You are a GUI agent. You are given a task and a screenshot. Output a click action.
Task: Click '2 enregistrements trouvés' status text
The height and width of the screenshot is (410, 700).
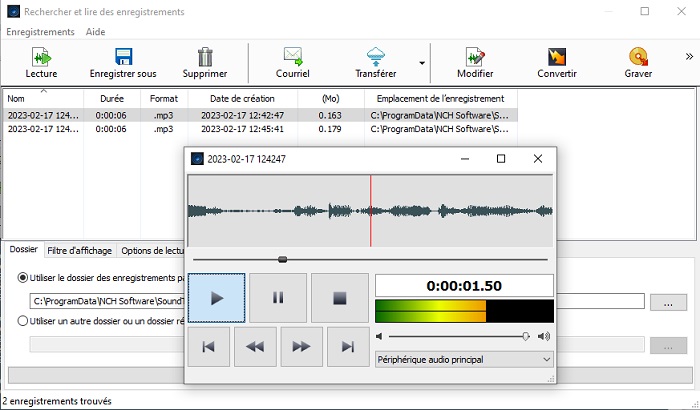[57, 401]
